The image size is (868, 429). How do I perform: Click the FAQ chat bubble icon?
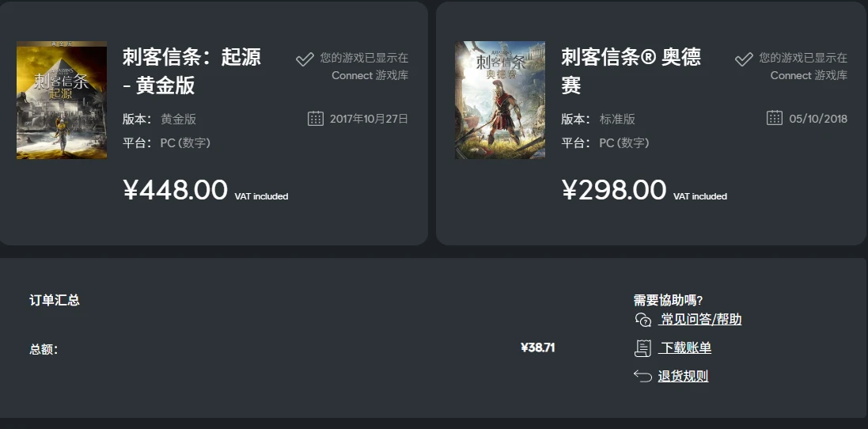(x=642, y=320)
